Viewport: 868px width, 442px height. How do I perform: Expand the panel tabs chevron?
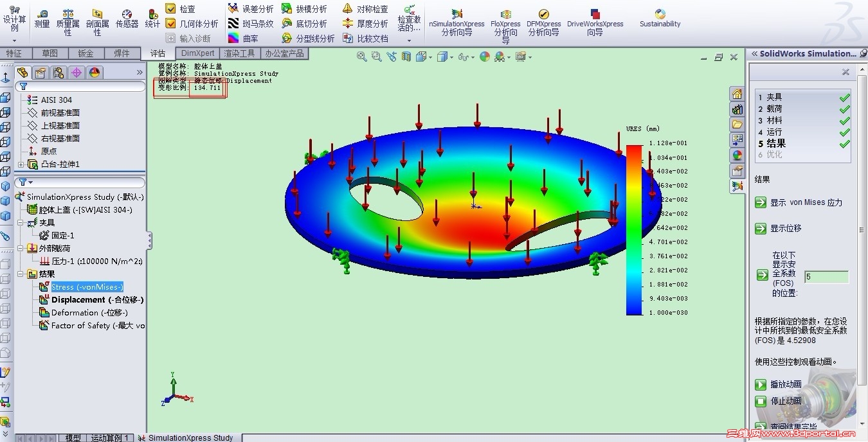[x=140, y=73]
